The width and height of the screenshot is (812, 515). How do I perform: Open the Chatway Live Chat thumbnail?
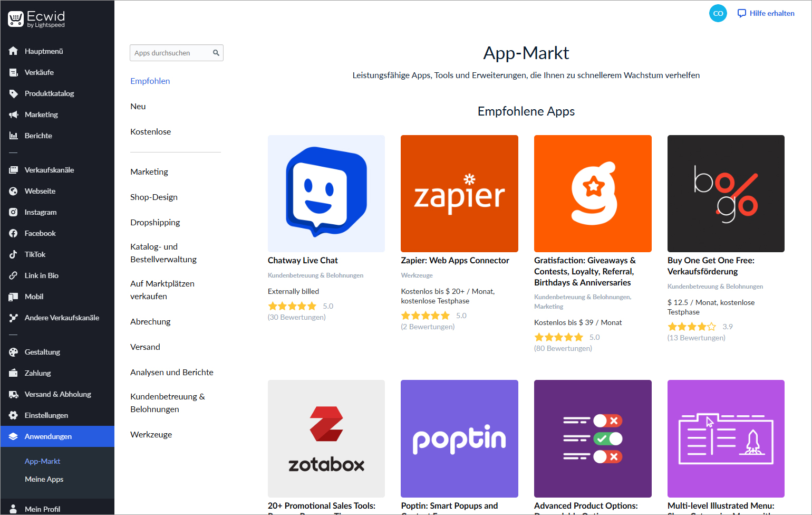326,194
